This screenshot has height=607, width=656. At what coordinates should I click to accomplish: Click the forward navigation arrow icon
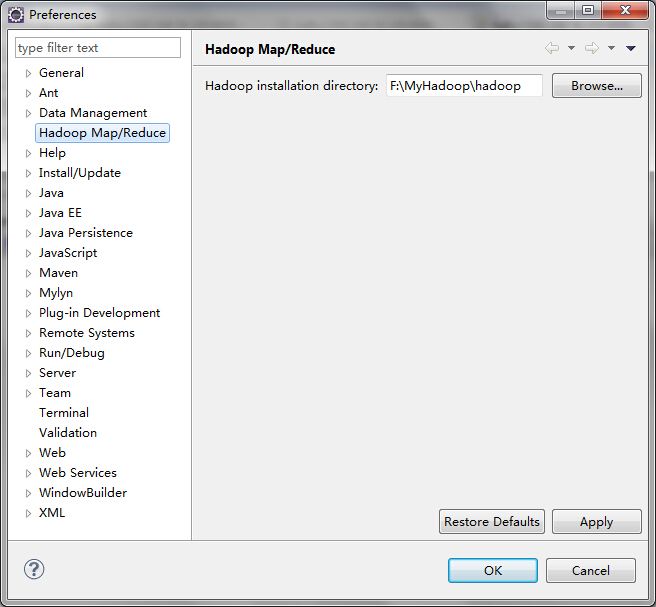click(x=592, y=48)
